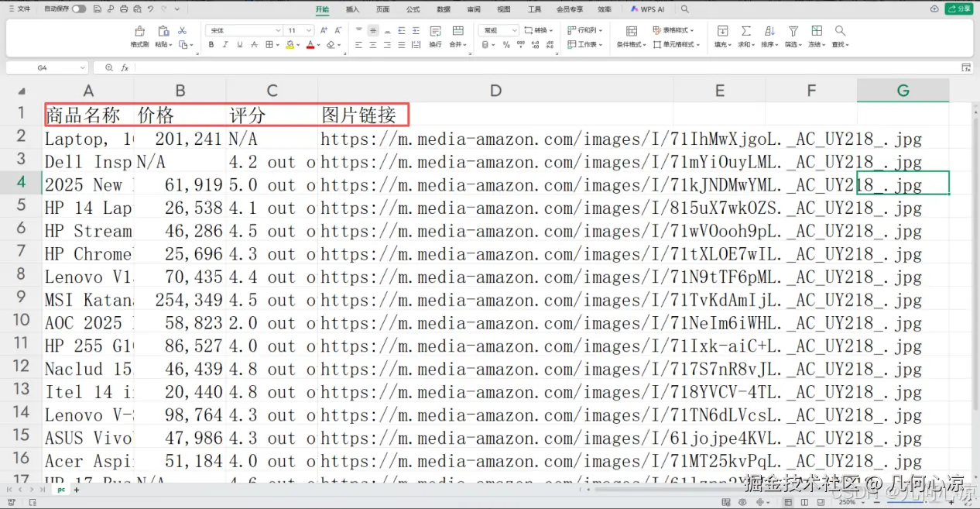
Task: Open the font name dropdown (宋体)
Action: tap(278, 30)
